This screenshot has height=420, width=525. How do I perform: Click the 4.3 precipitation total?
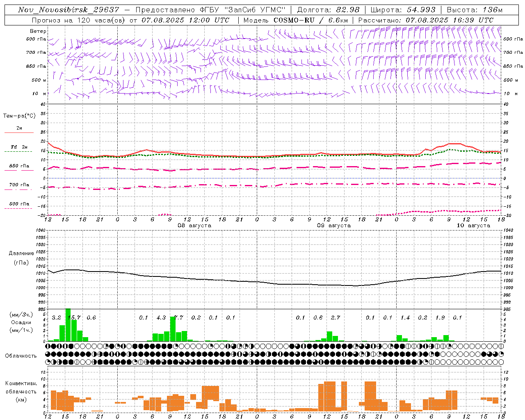pos(161,318)
